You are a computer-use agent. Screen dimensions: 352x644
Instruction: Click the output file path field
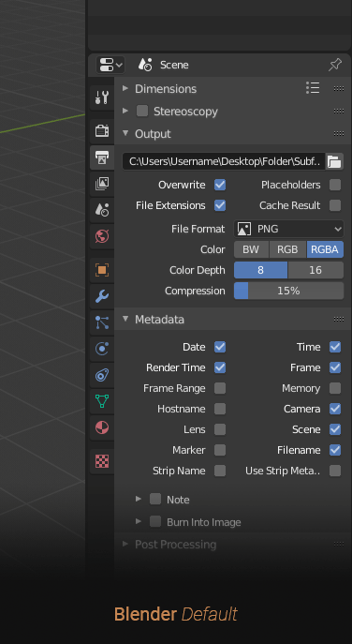pos(224,161)
